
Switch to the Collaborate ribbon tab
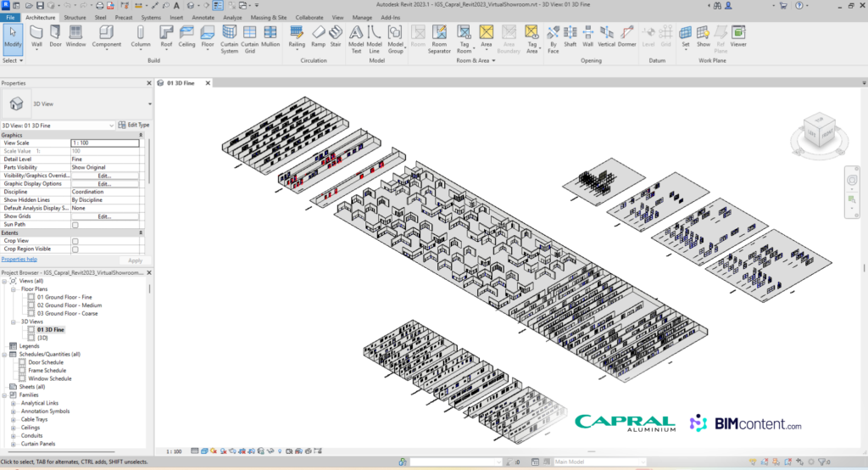point(309,18)
